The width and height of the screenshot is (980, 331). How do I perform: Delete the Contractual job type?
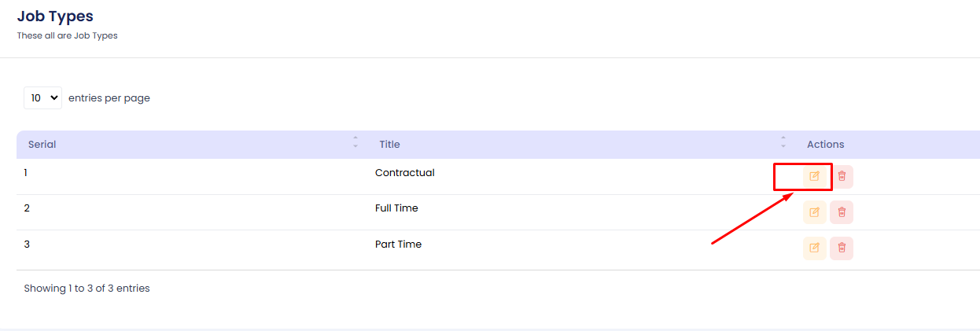(842, 176)
